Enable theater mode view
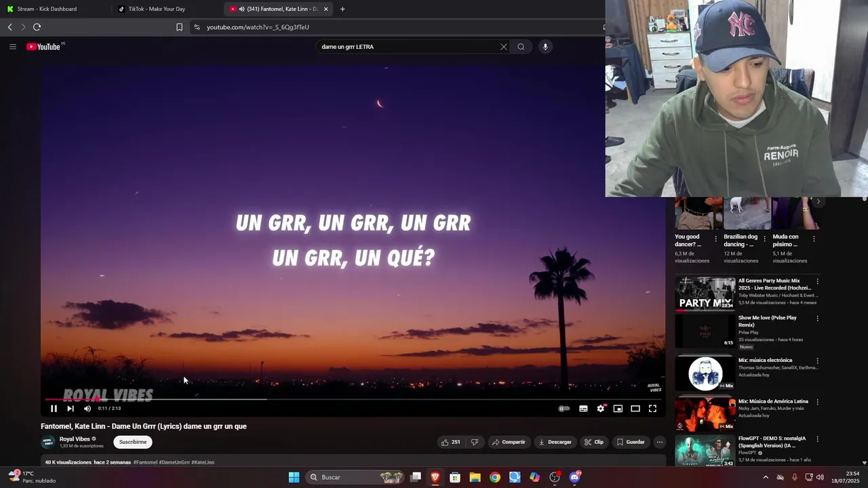This screenshot has width=868, height=488. 635,409
